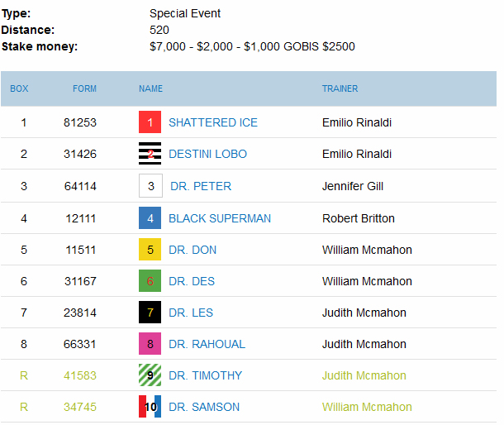Click the pink box 8 rug icon
The image size is (504, 425).
pos(150,344)
